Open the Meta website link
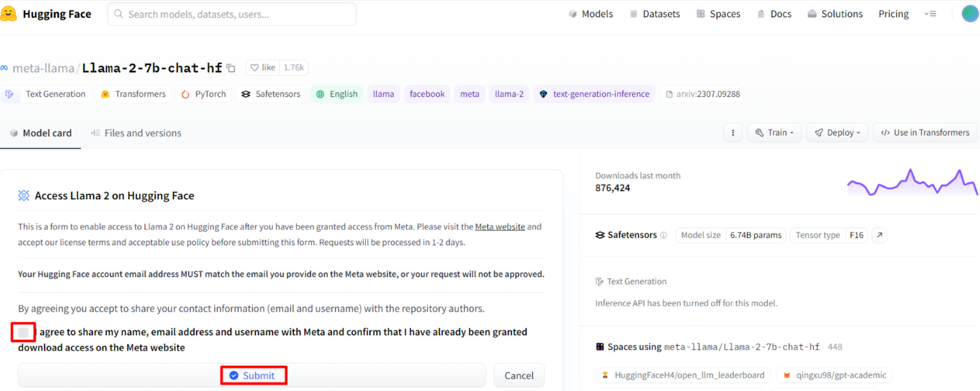980x391 pixels. (x=500, y=227)
